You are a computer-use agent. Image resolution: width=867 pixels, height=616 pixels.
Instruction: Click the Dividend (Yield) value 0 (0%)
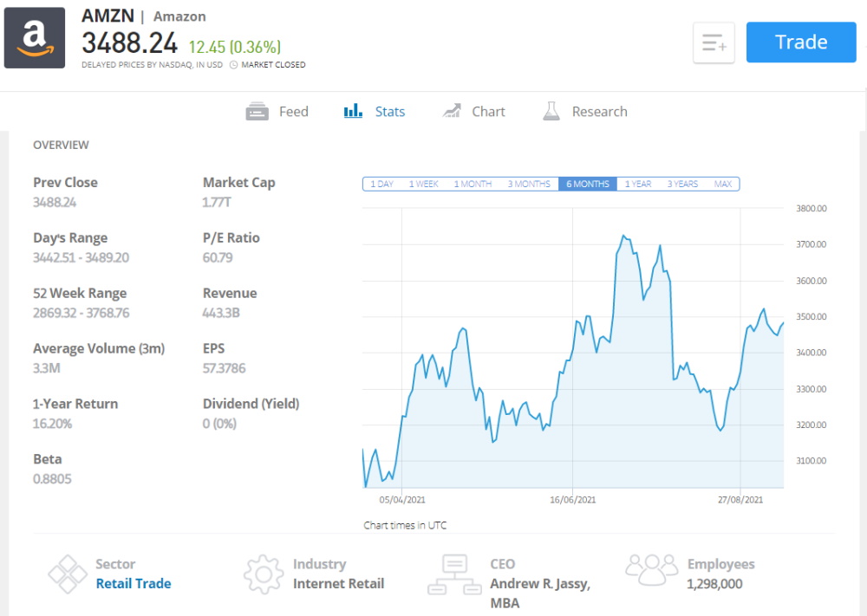(x=219, y=424)
